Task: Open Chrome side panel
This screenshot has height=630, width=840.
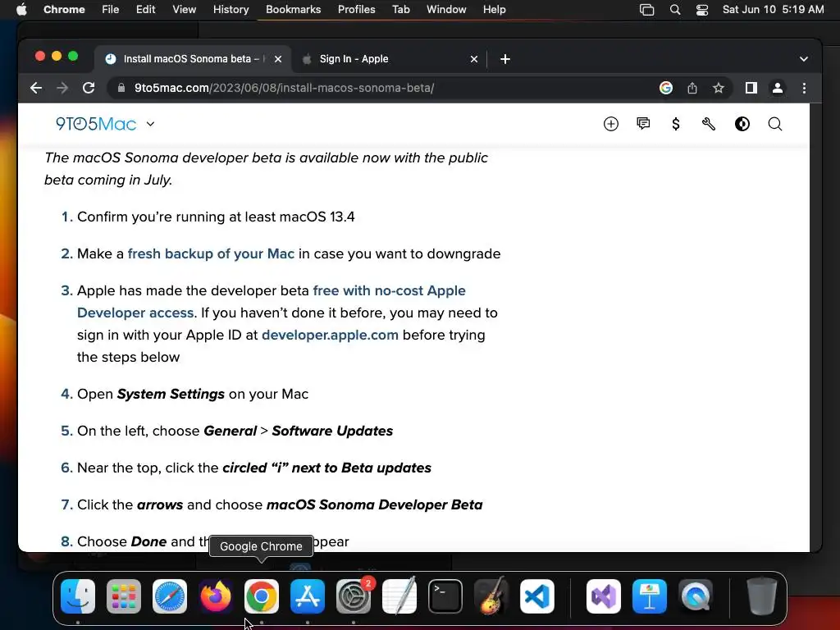Action: 751,88
